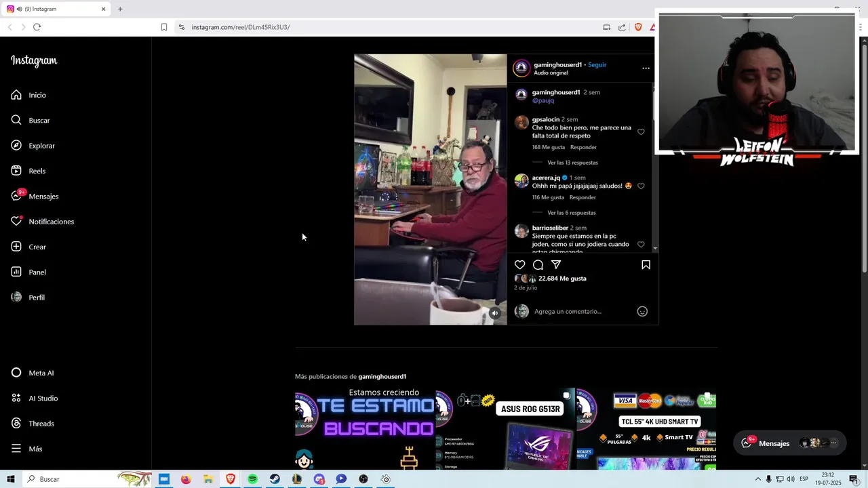Image resolution: width=868 pixels, height=488 pixels.
Task: Toggle the reel's audio mute button
Action: [x=495, y=313]
